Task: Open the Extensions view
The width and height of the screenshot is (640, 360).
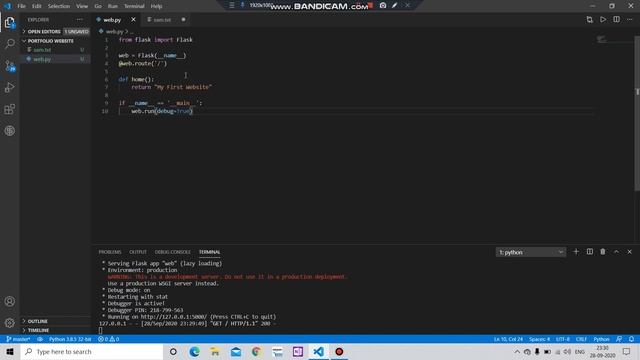Action: click(x=9, y=109)
